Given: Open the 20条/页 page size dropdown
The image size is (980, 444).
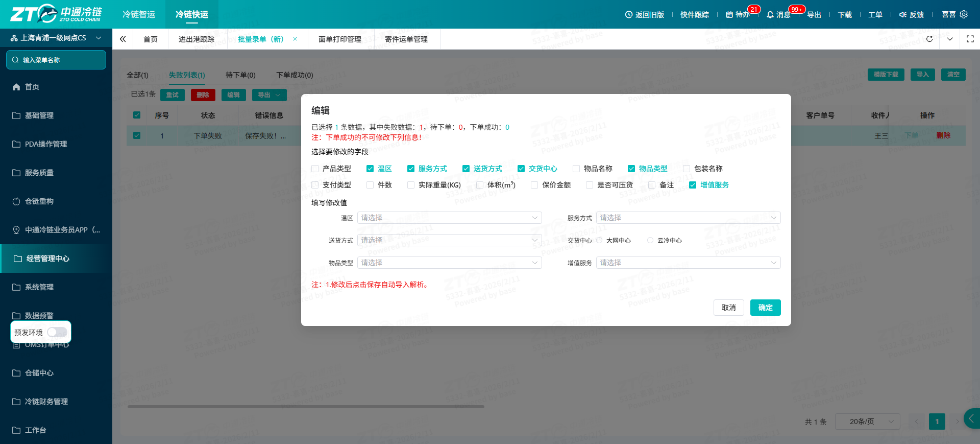Looking at the screenshot, I should (x=867, y=422).
